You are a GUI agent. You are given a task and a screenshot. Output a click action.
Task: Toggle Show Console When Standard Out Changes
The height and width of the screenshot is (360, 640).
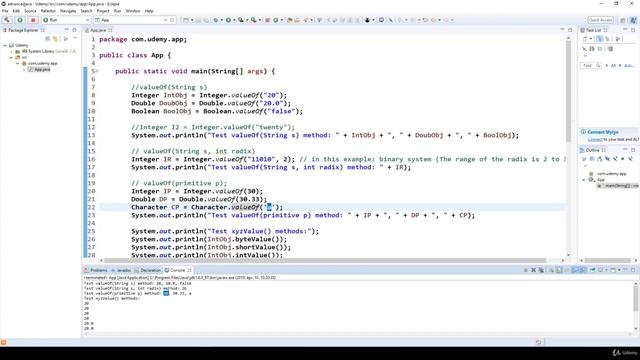575,270
